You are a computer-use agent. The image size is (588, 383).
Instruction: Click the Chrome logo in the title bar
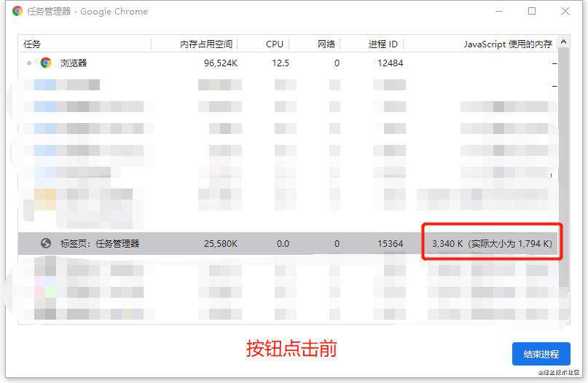(17, 11)
